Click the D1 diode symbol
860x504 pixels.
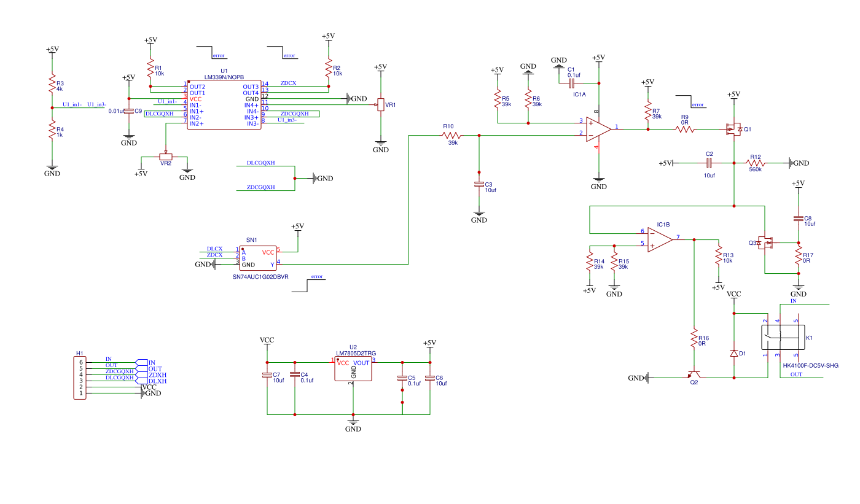tap(733, 353)
